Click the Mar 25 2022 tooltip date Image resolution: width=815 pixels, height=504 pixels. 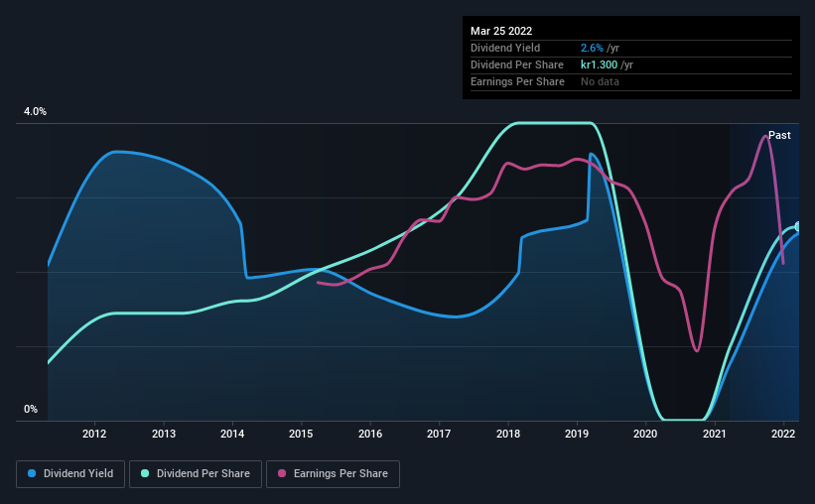[x=501, y=31]
